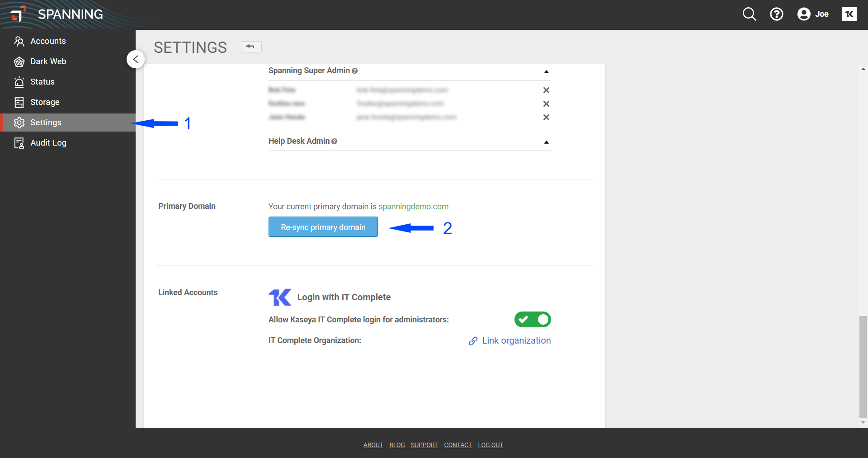Click the back arrow next to SETTINGS
This screenshot has width=868, height=458.
[251, 47]
